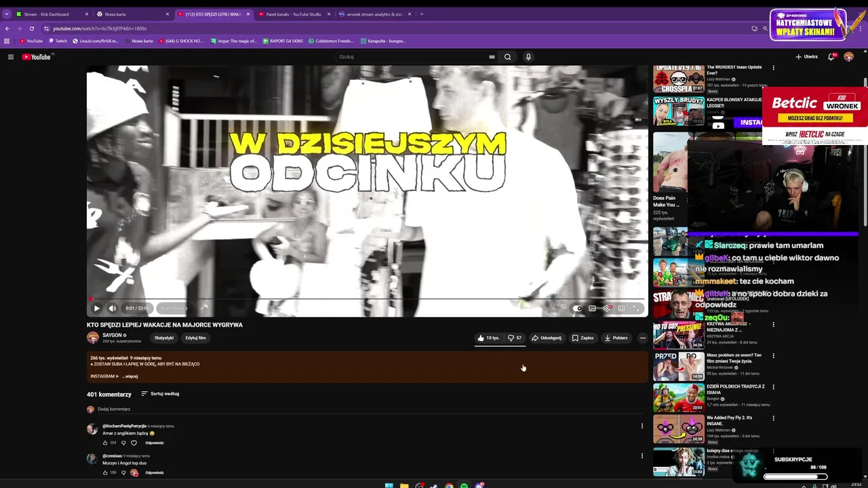868x488 pixels.
Task: Like comment 'Murzyn i Angol top duo'
Action: click(105, 472)
